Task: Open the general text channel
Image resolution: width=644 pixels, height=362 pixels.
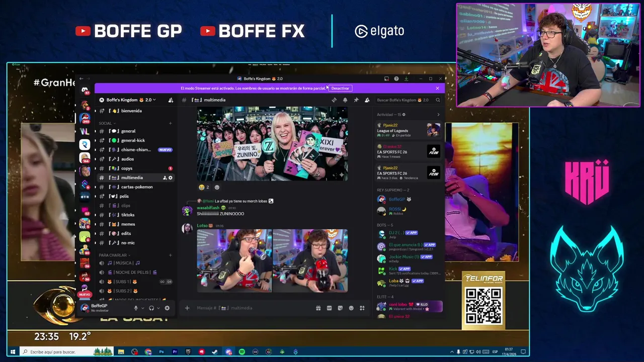Action: click(135, 131)
